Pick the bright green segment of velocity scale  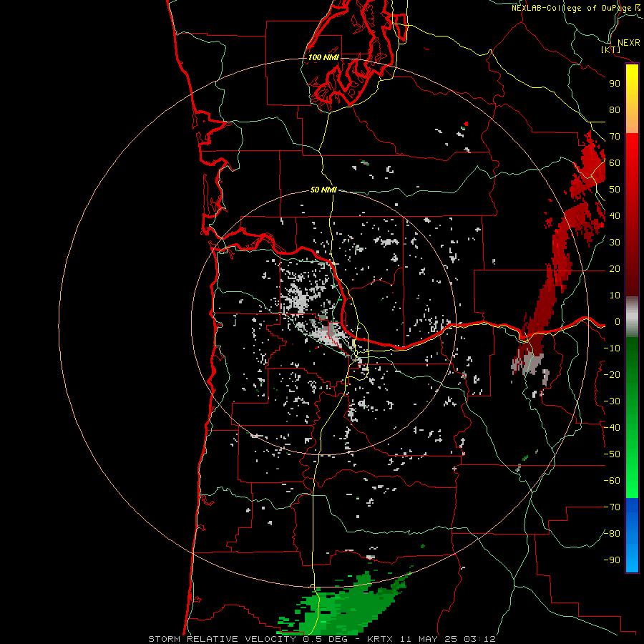click(632, 472)
